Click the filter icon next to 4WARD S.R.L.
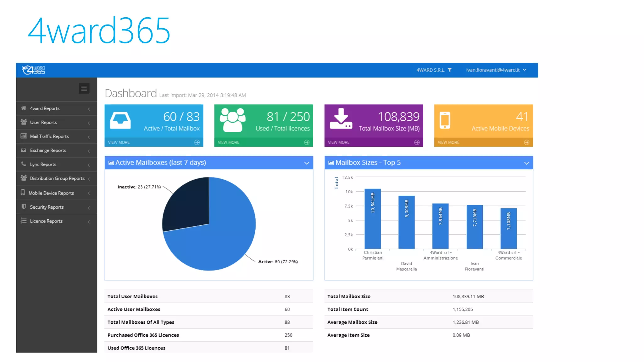Viewport: 644px width, 362px height. [450, 70]
